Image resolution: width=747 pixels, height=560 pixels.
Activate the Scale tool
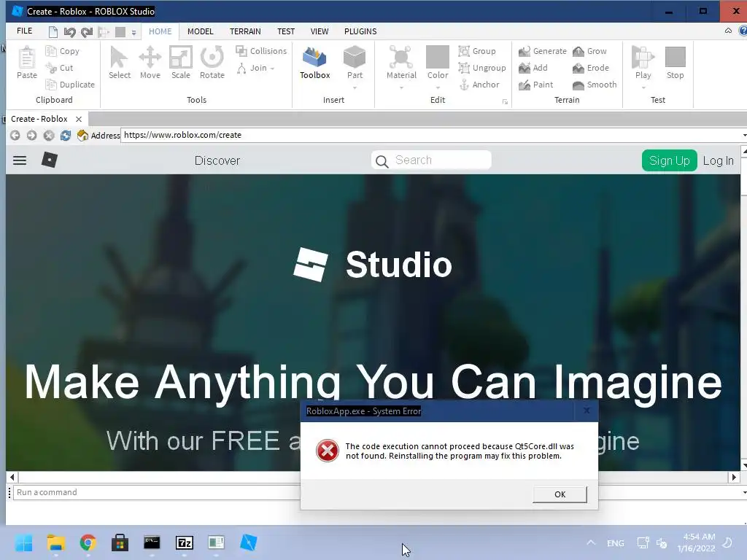tap(181, 63)
